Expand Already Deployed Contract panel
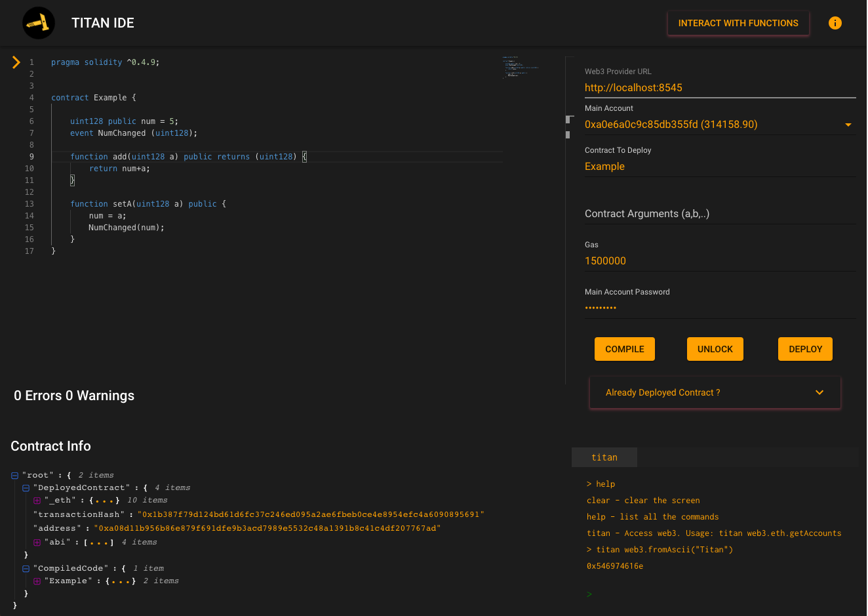Image resolution: width=868 pixels, height=616 pixels. (x=715, y=392)
